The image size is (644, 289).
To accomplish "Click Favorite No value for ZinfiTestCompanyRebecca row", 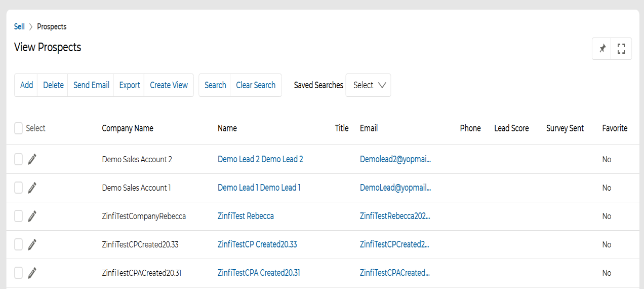I will (x=607, y=216).
